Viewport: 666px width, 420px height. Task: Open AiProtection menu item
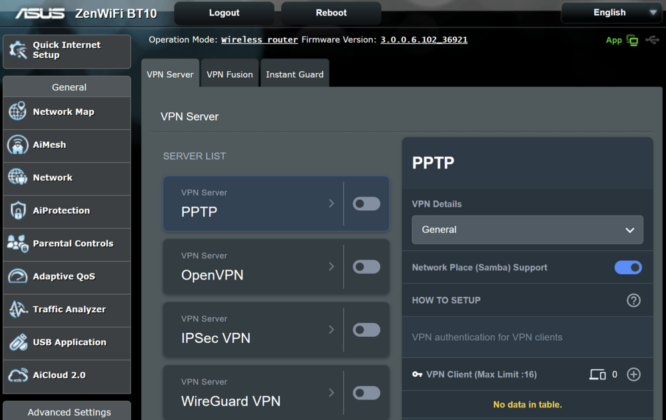coord(67,211)
